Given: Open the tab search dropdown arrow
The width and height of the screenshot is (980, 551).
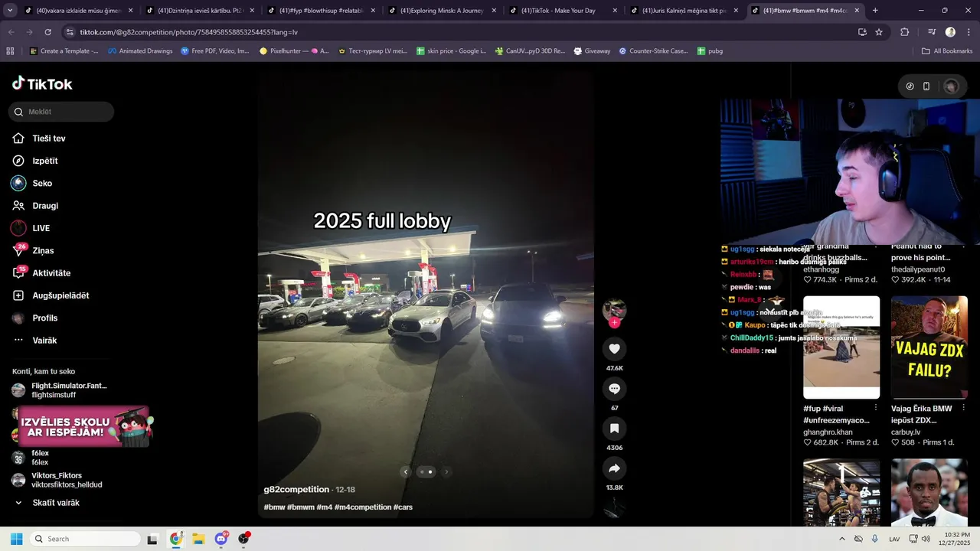Looking at the screenshot, I should click(x=9, y=11).
